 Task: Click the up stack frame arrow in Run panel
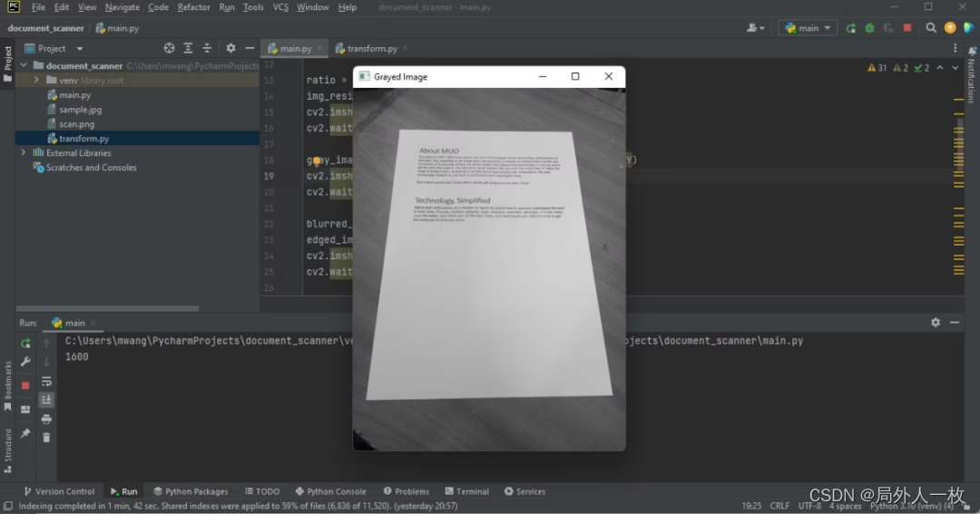(46, 343)
